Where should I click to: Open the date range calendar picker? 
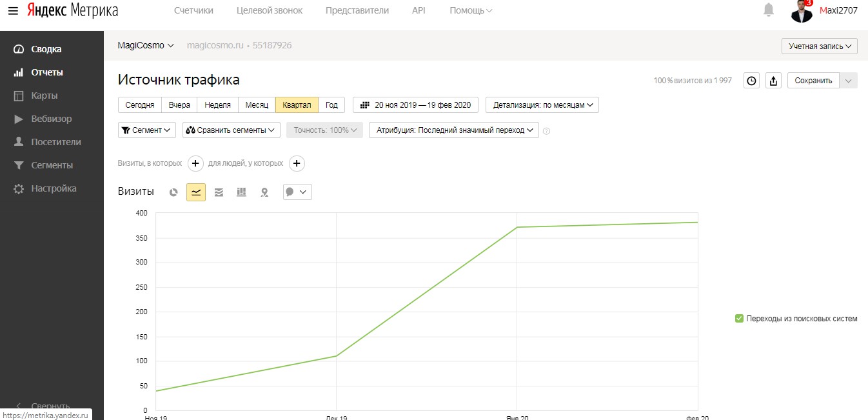[416, 105]
